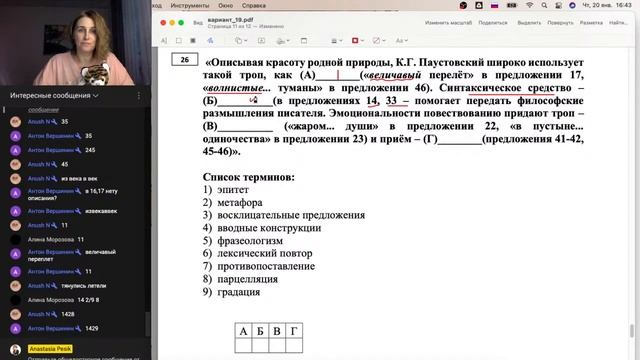This screenshot has width=640, height=360.
Task: Click the Найти search field
Action: coord(618,23)
